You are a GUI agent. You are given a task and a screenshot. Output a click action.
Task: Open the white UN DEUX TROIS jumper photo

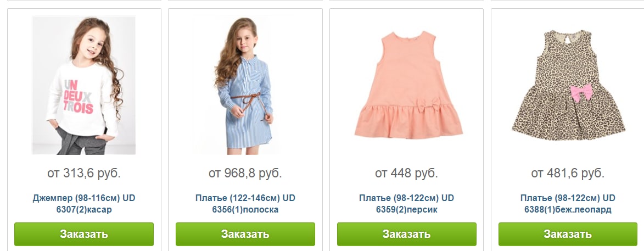pyautogui.click(x=84, y=86)
